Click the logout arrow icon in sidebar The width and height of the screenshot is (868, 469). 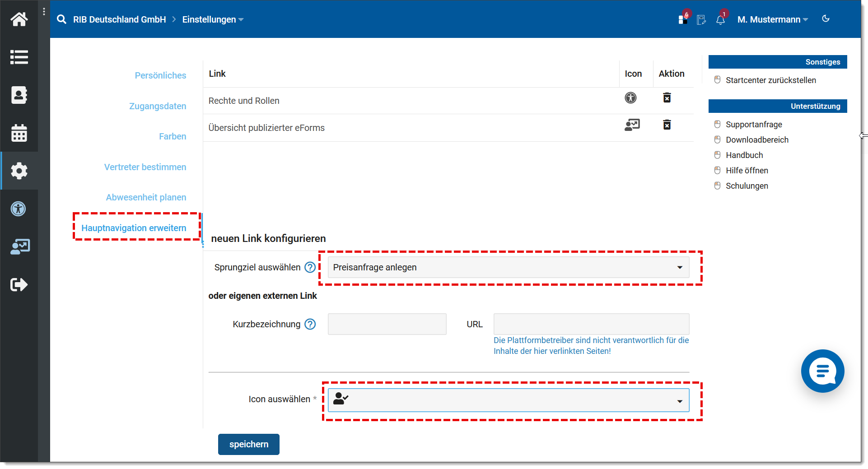tap(19, 285)
